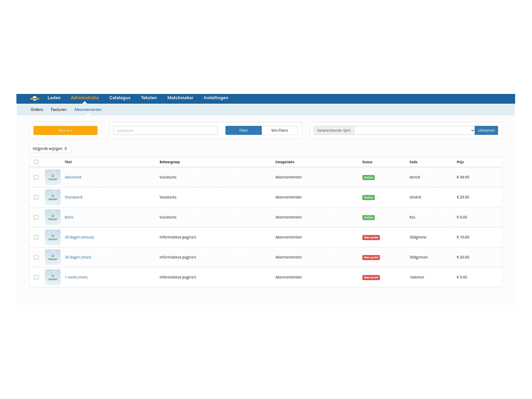Click the logo icon in top navigation
Image resolution: width=532 pixels, height=399 pixels.
click(x=35, y=98)
